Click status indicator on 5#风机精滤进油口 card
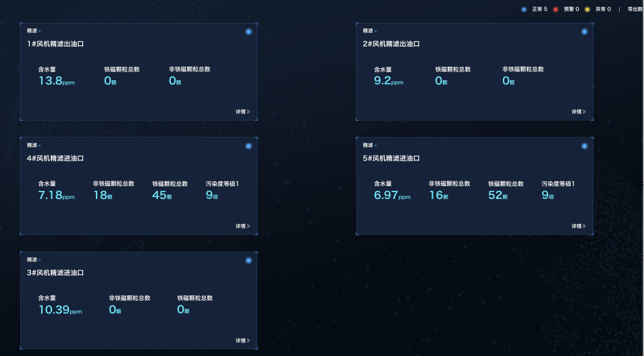This screenshot has height=356, width=644. click(x=585, y=146)
